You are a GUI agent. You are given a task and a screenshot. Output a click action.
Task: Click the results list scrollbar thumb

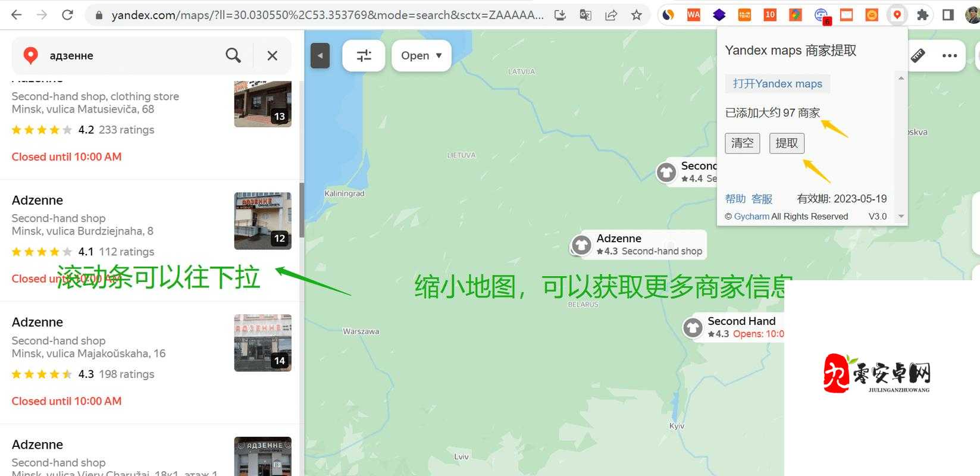(x=302, y=210)
